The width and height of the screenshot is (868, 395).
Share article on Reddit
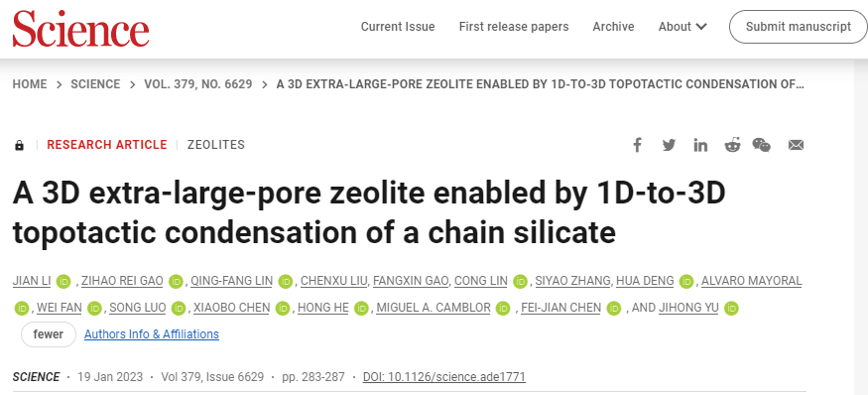point(732,145)
